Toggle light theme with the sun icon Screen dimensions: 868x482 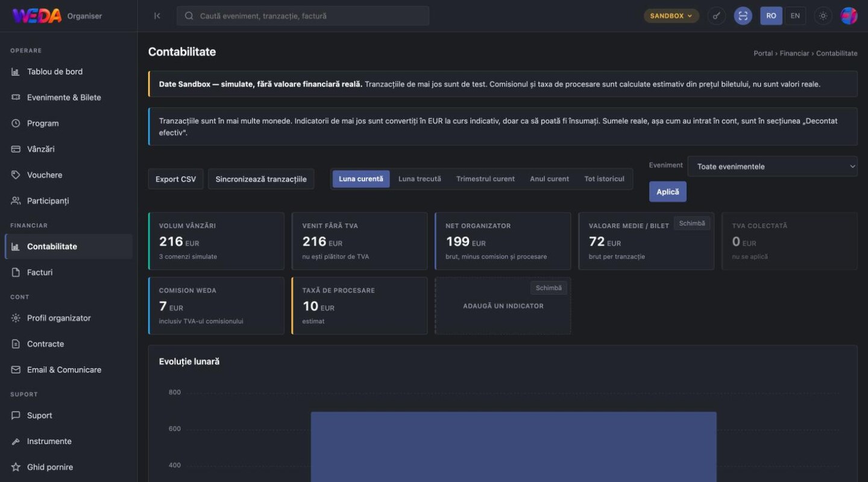pos(823,16)
